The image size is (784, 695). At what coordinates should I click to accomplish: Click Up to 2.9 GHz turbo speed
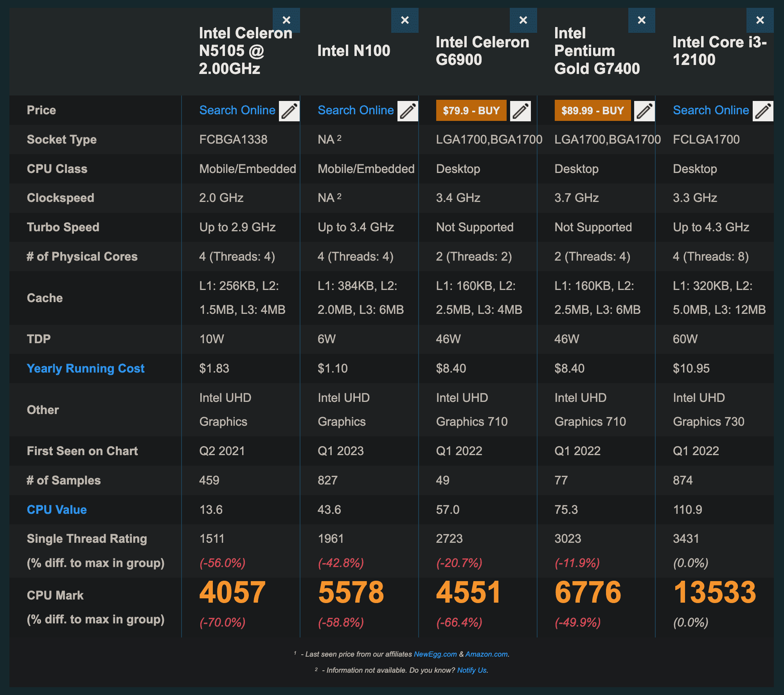point(237,227)
